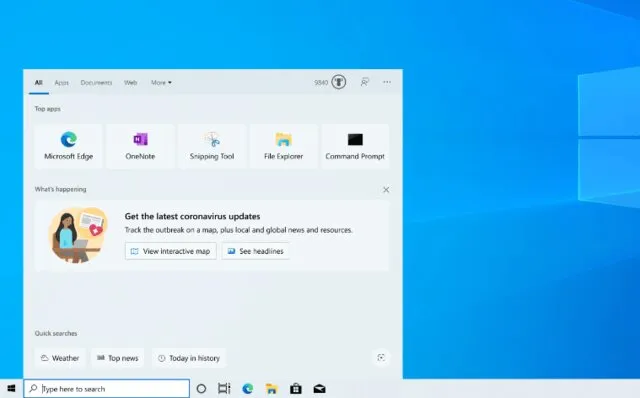Click View interactive map button
Viewport: 640px width, 398px height.
coord(171,251)
